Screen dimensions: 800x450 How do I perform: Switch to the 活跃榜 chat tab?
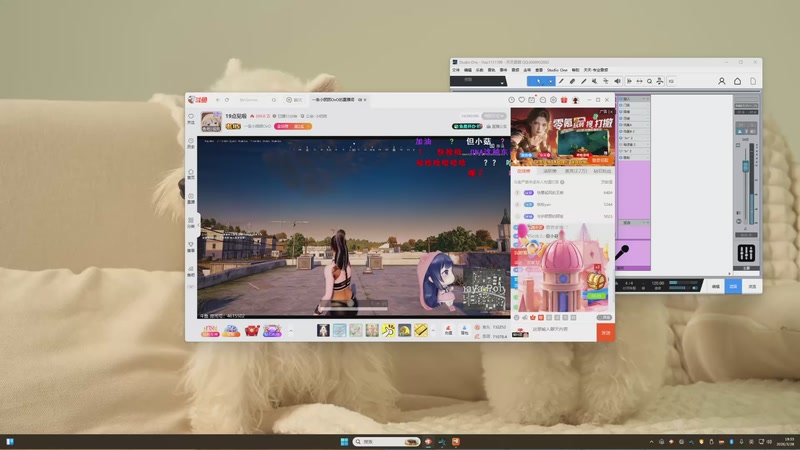(x=549, y=171)
